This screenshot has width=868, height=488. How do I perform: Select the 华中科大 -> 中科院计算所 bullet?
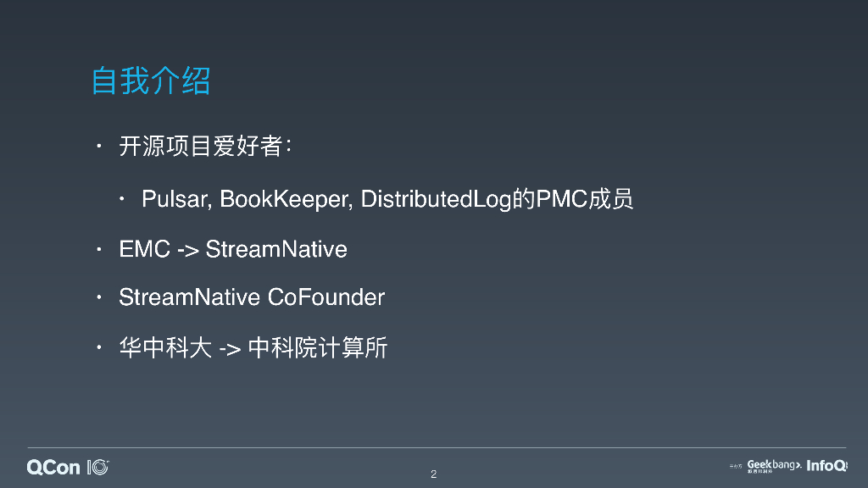tap(253, 348)
